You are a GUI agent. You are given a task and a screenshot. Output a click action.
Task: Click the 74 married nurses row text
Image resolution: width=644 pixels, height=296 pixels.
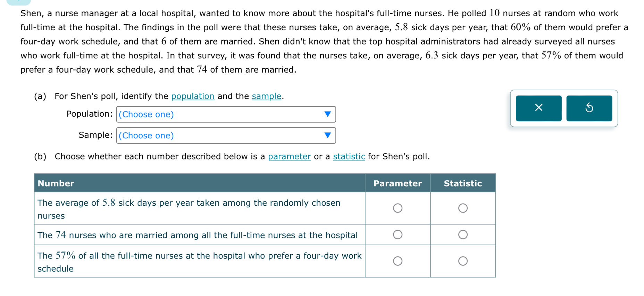[x=197, y=235]
